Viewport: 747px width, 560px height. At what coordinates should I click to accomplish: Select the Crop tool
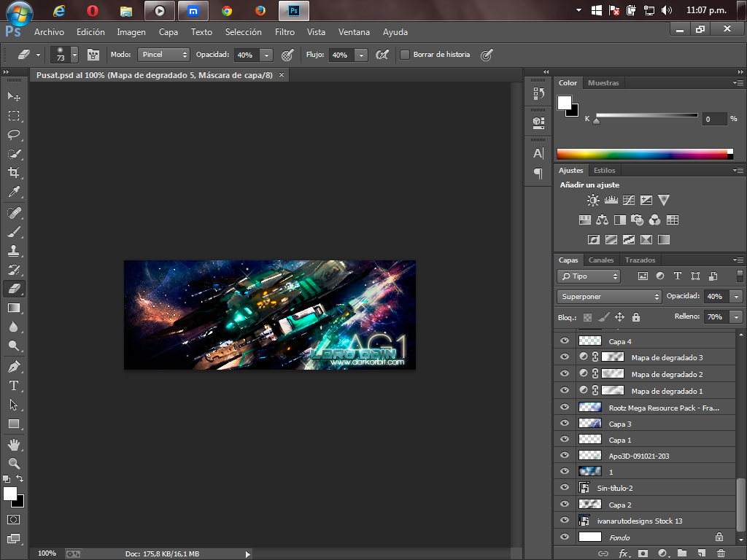tap(14, 172)
